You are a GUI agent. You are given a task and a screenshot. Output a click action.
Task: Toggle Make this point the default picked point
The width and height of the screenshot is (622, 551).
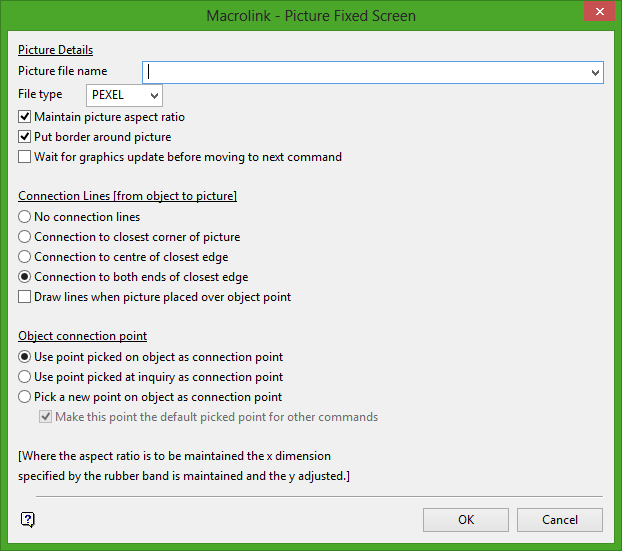pyautogui.click(x=45, y=417)
